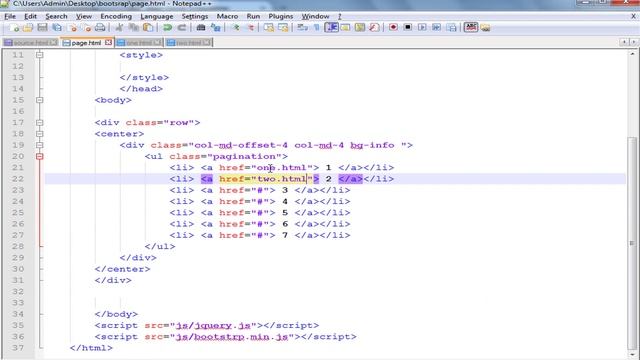
Task: Collapse the style block on line 11
Action: click(x=40, y=55)
